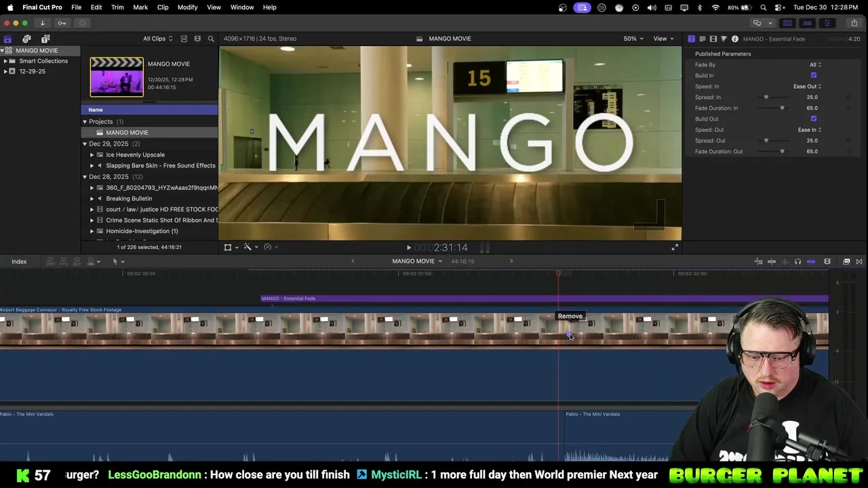Image resolution: width=868 pixels, height=488 pixels.
Task: Open the Color Inspector triangle icon
Action: pyautogui.click(x=724, y=39)
